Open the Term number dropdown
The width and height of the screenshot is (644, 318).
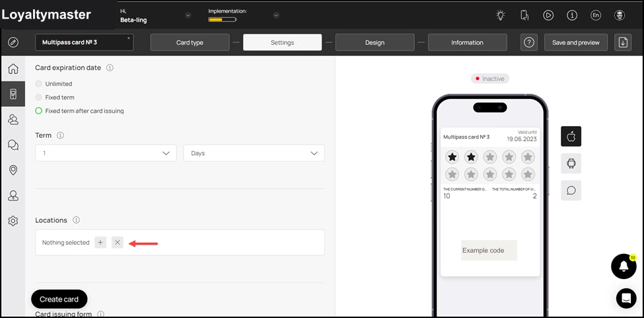point(106,153)
